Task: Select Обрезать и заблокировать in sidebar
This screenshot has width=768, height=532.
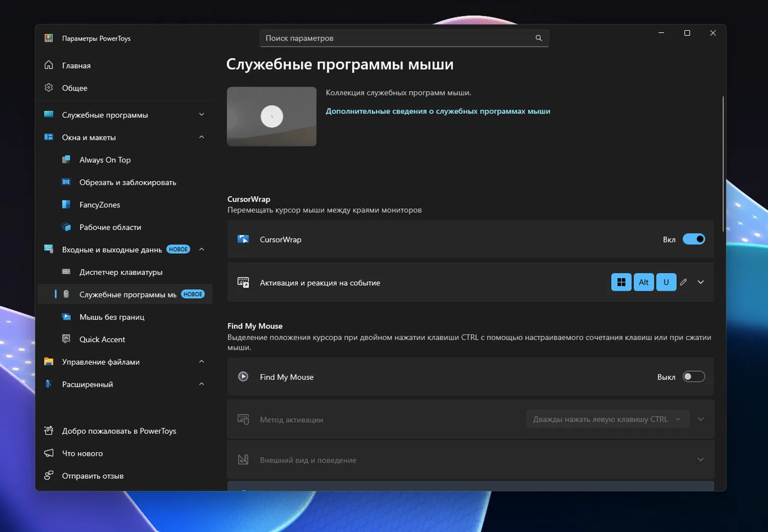Action: pos(125,182)
